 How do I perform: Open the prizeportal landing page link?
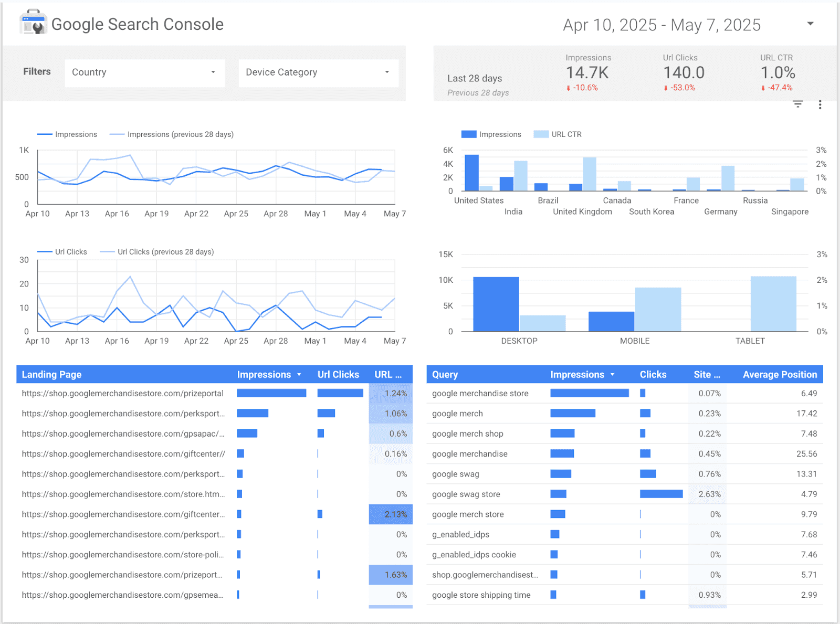(122, 393)
